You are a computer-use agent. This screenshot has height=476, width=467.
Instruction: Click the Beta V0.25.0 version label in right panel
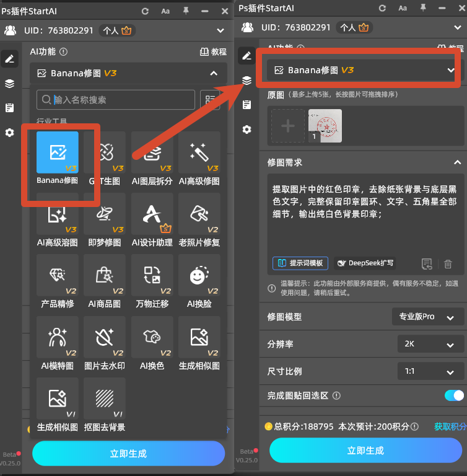click(x=247, y=456)
